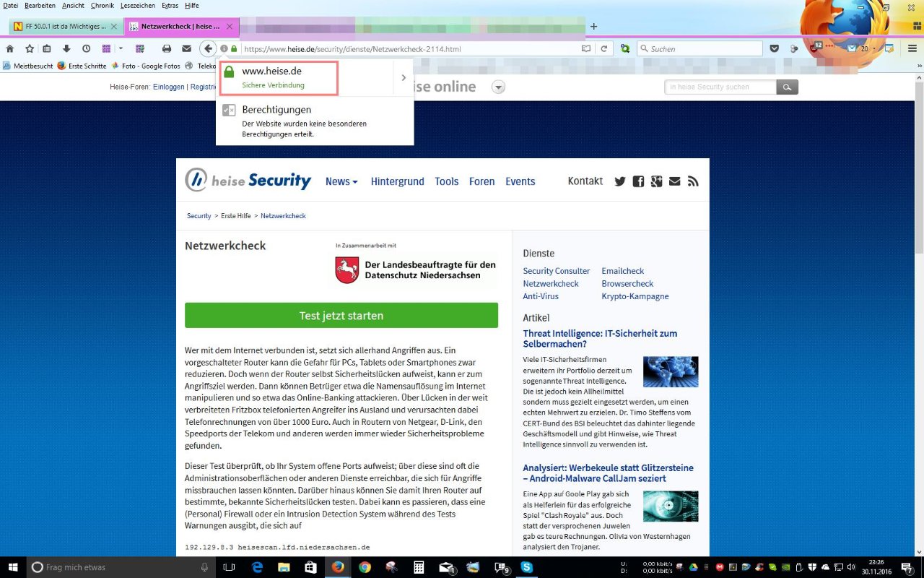Screen dimensions: 924x578
Task: Open heise Security RSS feed icon
Action: click(x=693, y=181)
